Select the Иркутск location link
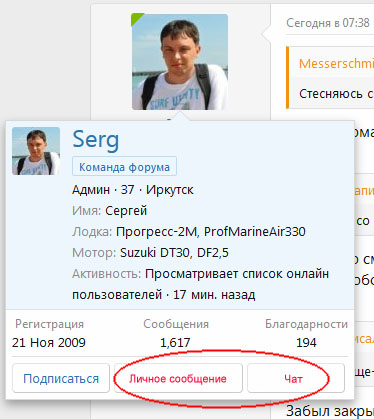Screen dimensions: 374x419 click(170, 190)
